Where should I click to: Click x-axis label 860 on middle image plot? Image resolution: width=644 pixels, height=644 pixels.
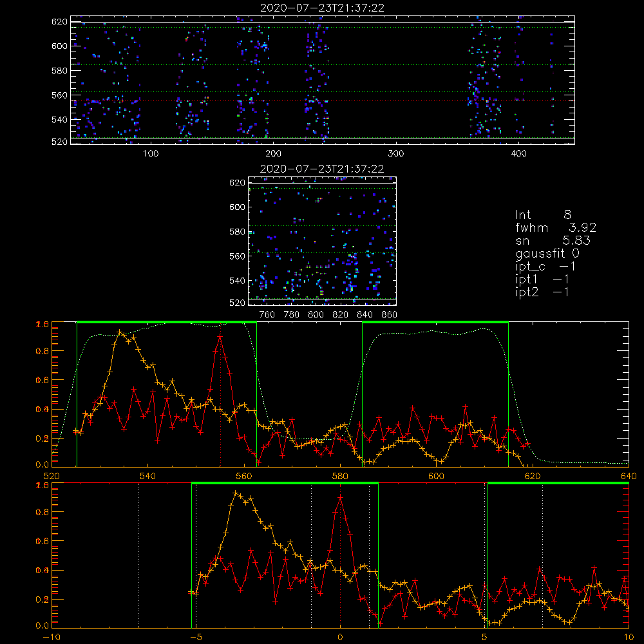point(390,315)
